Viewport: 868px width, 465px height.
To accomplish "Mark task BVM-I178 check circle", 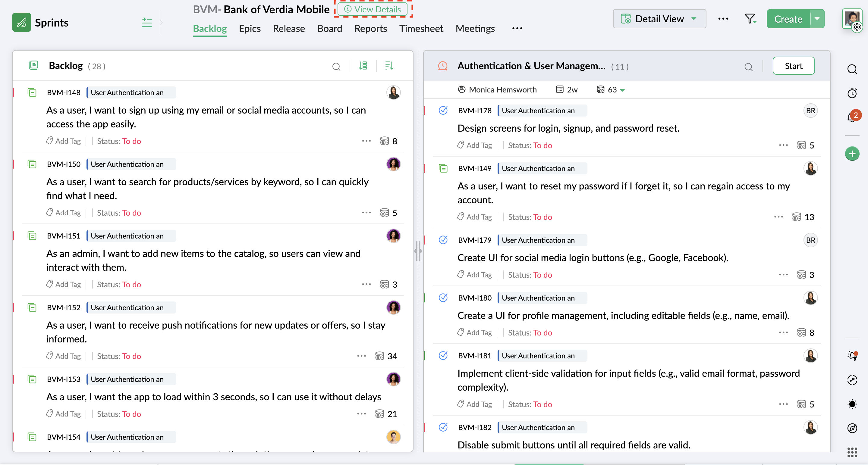I will coord(443,111).
